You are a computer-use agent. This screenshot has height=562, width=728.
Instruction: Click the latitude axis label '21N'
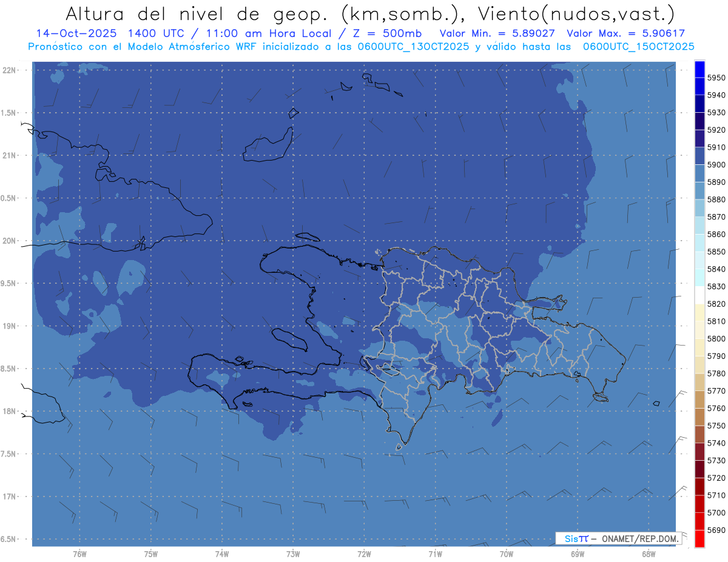[x=9, y=155]
